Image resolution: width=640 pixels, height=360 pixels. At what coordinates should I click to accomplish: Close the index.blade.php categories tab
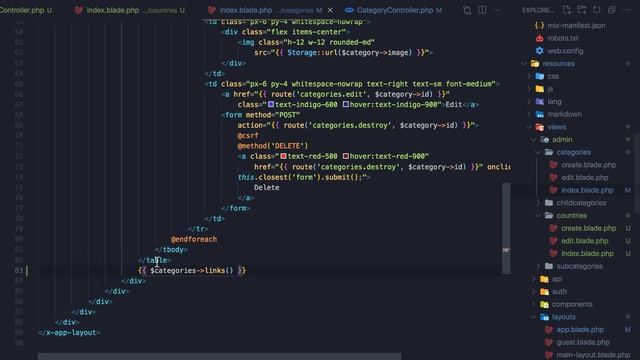330,10
